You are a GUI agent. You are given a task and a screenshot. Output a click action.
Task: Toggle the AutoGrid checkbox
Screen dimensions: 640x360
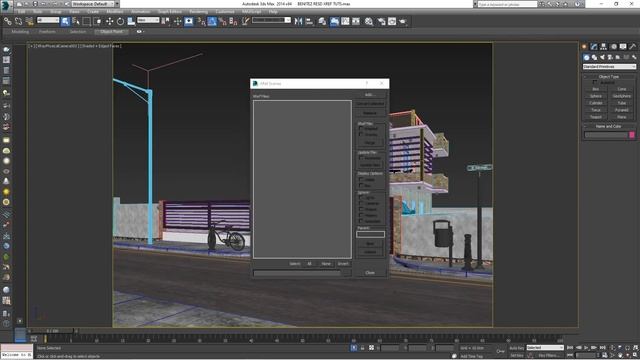595,82
